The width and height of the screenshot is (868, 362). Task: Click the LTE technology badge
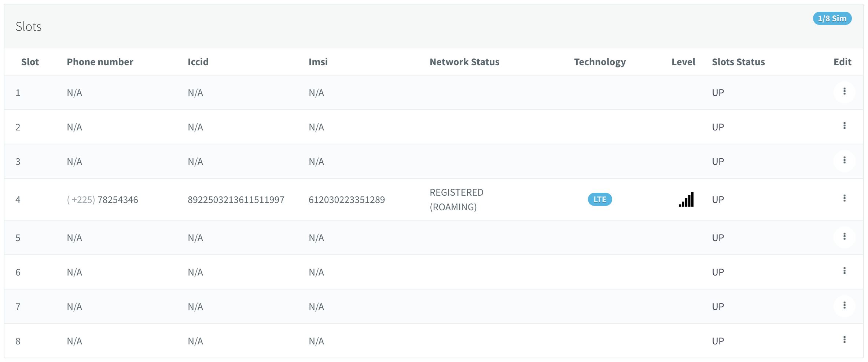(600, 200)
